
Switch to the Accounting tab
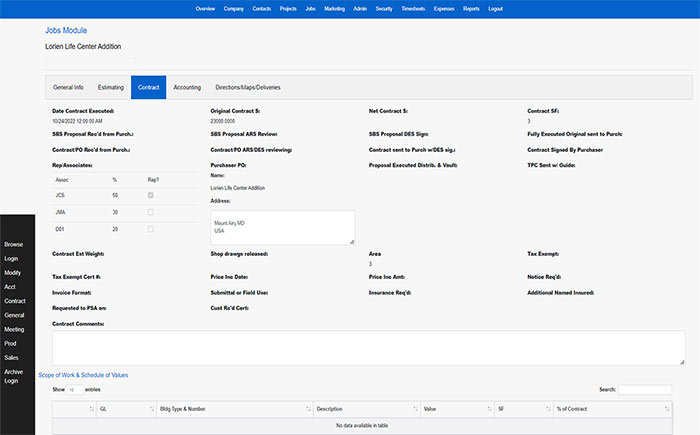pos(187,88)
